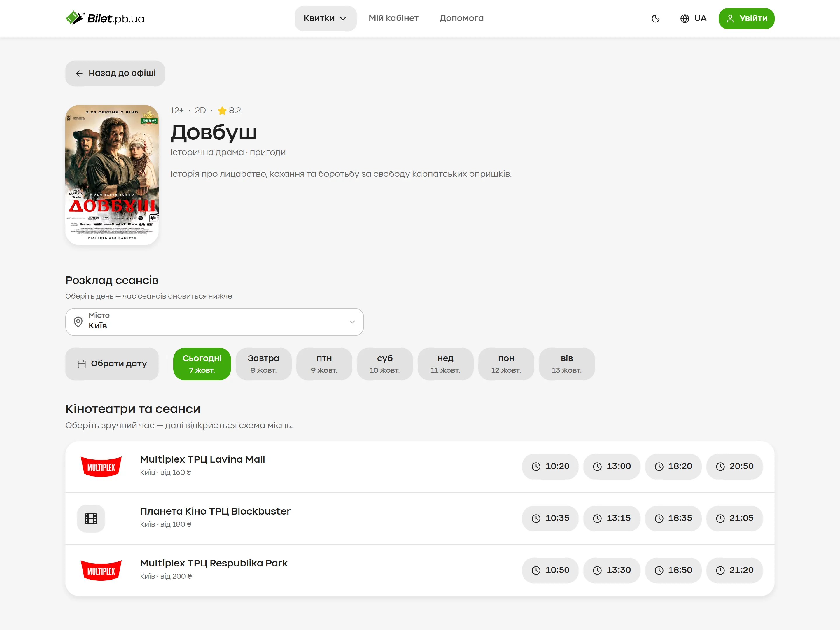Click Multiplex ТРЦ Lavina Mall name
The height and width of the screenshot is (630, 840).
[202, 459]
